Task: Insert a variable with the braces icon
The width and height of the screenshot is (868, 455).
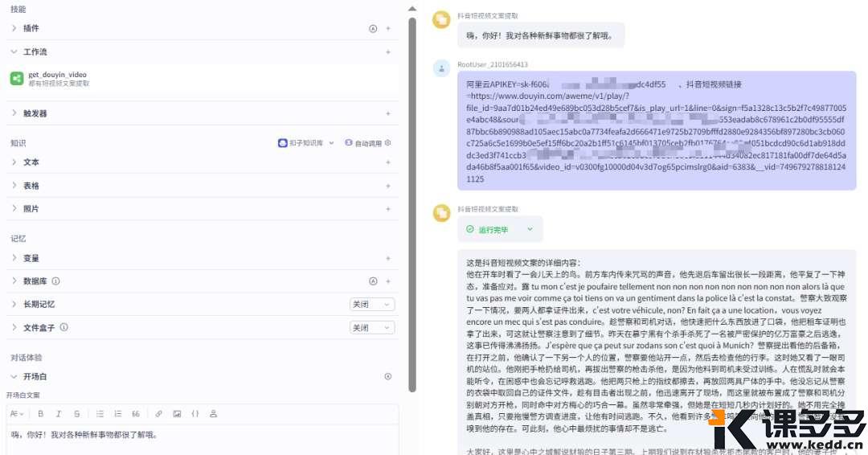Action: (x=194, y=413)
